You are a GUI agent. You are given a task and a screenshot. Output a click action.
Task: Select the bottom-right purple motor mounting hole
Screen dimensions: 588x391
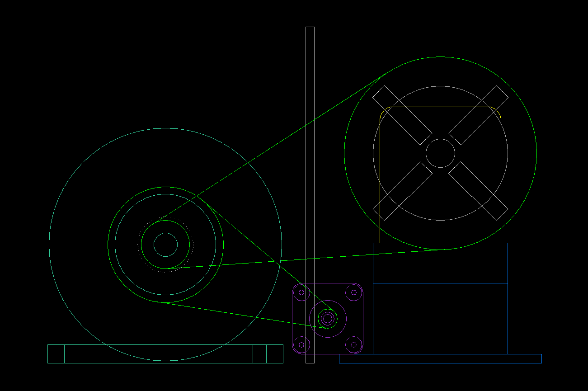coord(354,345)
